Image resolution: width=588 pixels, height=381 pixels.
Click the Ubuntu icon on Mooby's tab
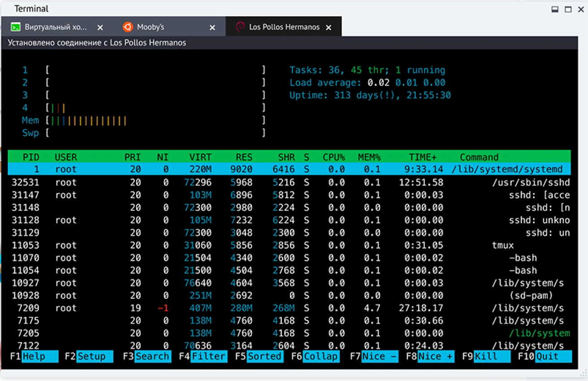tap(128, 27)
